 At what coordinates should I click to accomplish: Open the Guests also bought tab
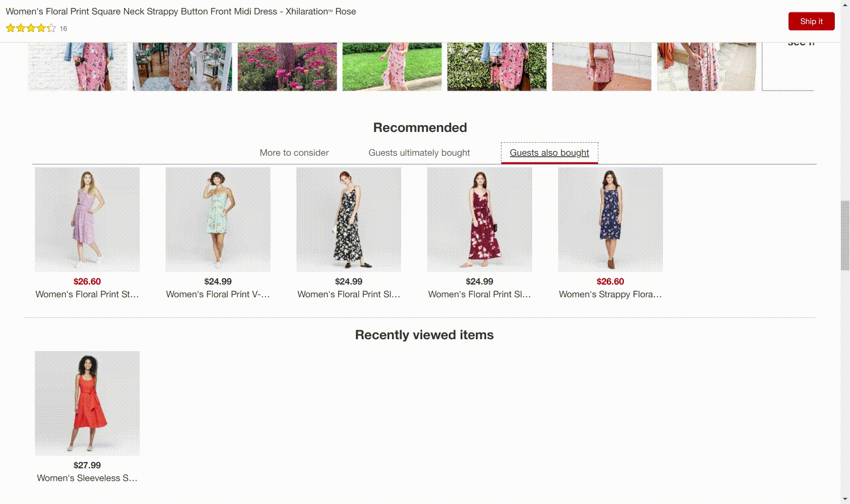point(549,153)
